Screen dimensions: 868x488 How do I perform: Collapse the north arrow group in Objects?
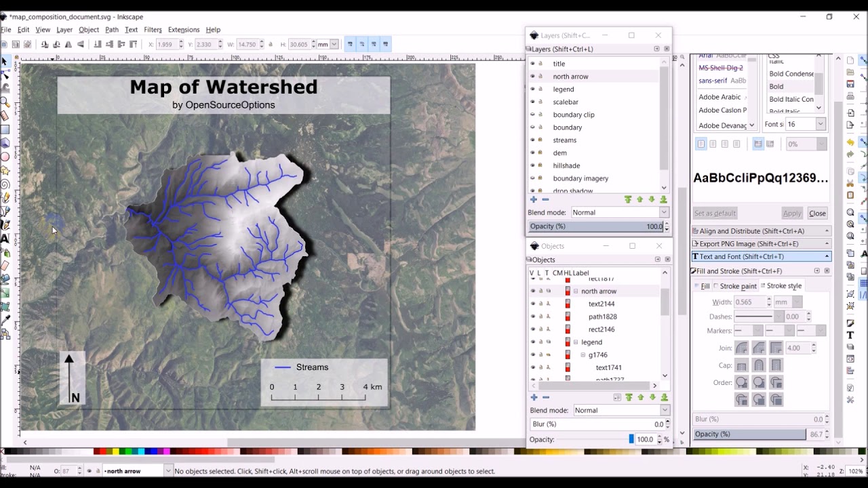click(x=576, y=291)
